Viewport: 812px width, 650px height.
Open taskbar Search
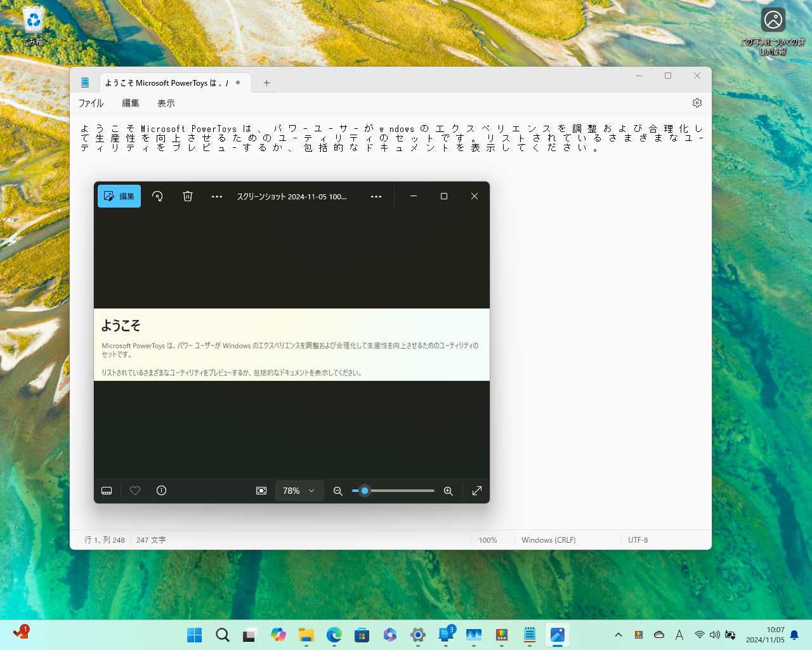(223, 635)
